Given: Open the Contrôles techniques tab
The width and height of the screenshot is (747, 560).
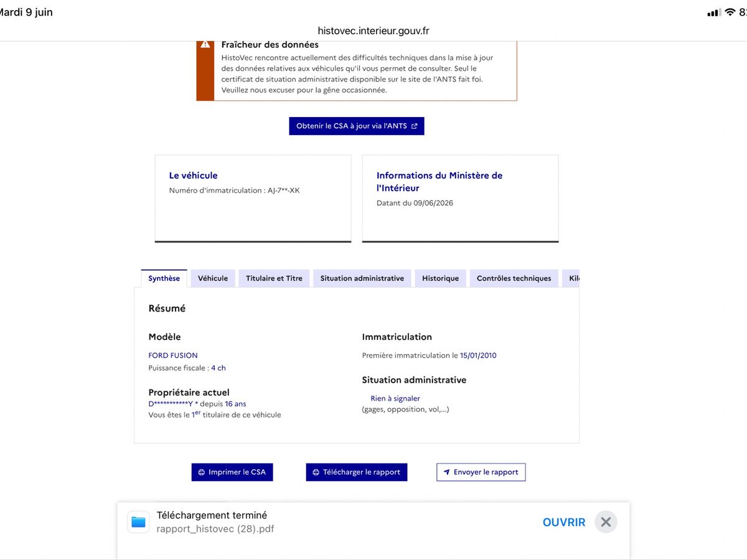Looking at the screenshot, I should pyautogui.click(x=514, y=278).
